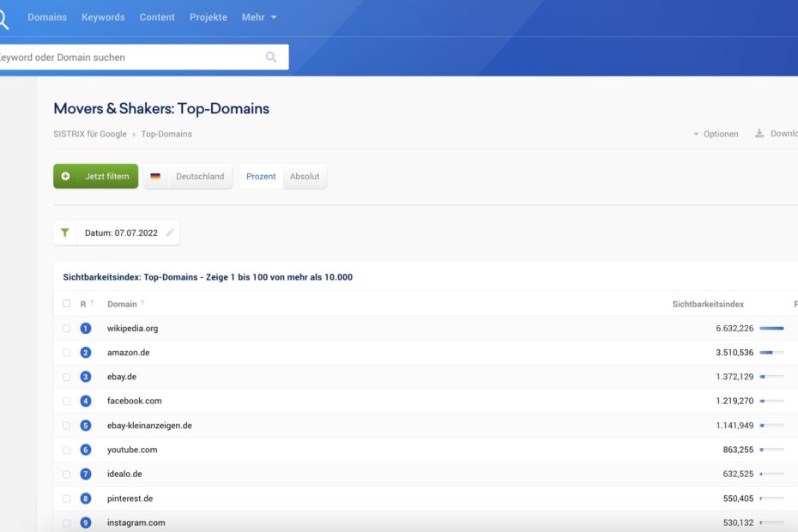The height and width of the screenshot is (532, 798).
Task: Click the Top-Domains breadcrumb link
Action: pyautogui.click(x=166, y=134)
